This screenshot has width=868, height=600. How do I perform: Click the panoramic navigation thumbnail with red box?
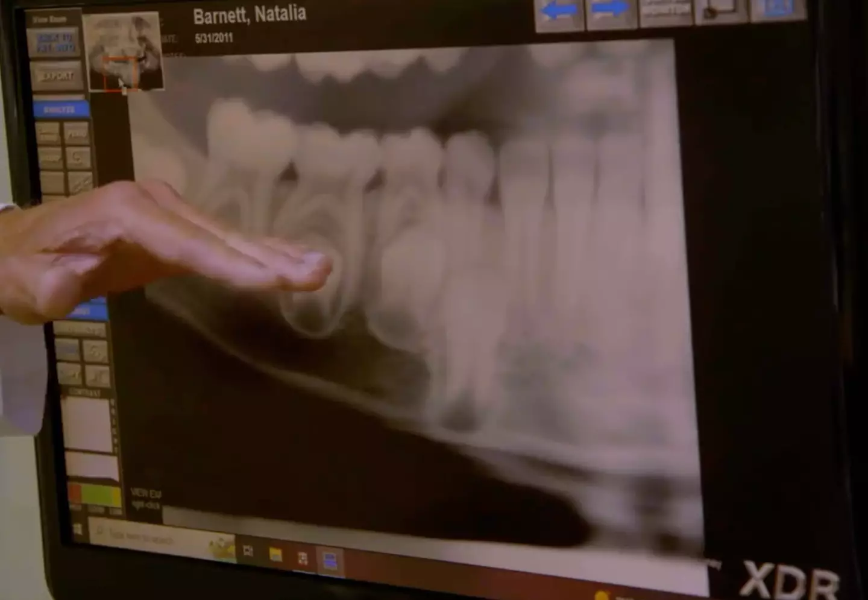tap(125, 53)
